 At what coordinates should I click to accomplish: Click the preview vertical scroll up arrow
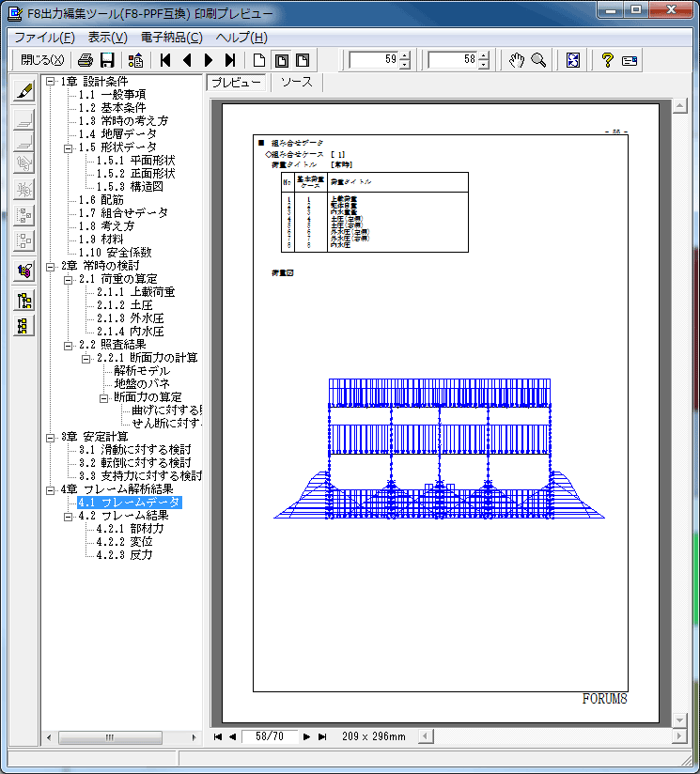679,105
